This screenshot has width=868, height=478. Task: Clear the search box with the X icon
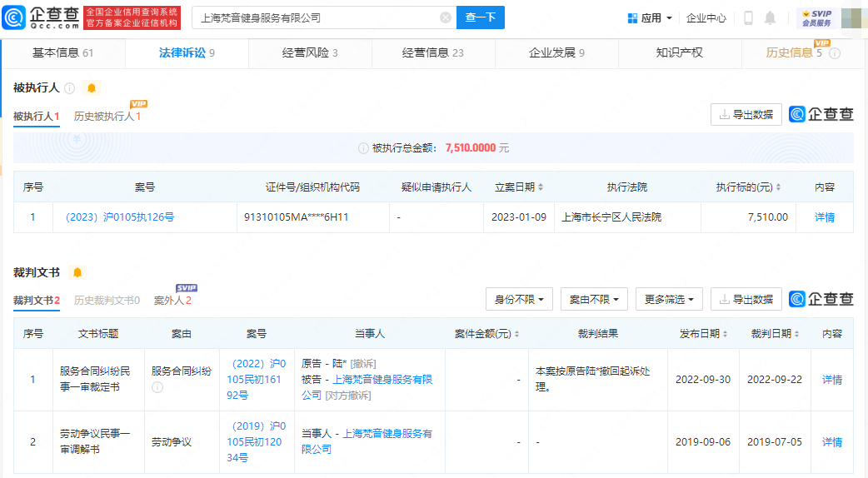tap(446, 17)
